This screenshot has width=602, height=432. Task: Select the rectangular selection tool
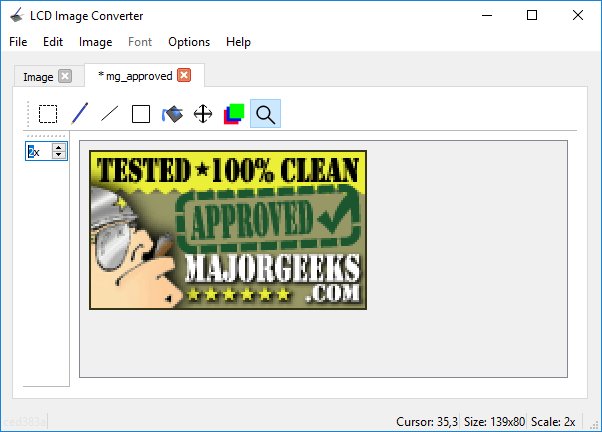(48, 114)
